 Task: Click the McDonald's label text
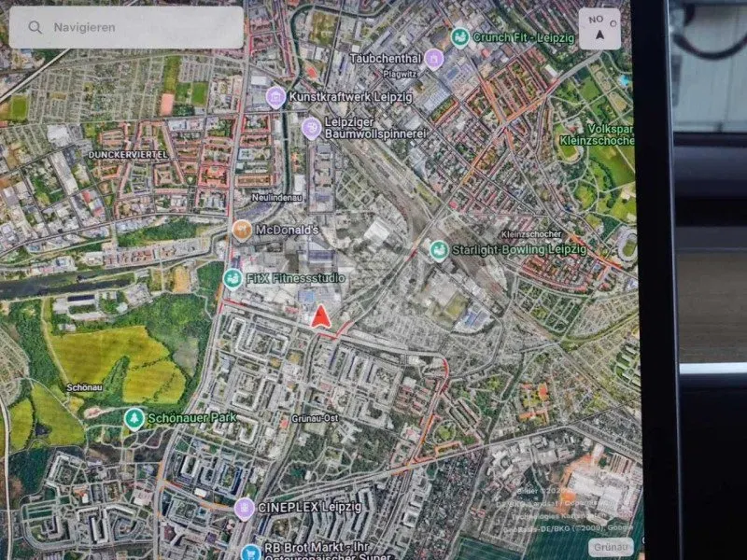click(x=287, y=230)
